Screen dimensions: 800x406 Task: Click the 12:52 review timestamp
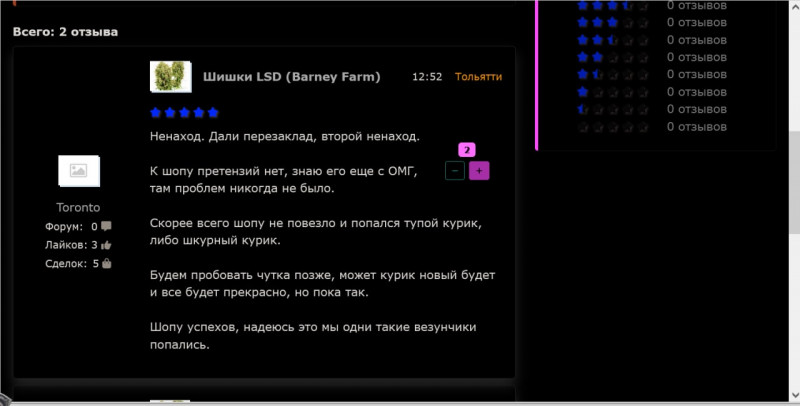point(427,76)
